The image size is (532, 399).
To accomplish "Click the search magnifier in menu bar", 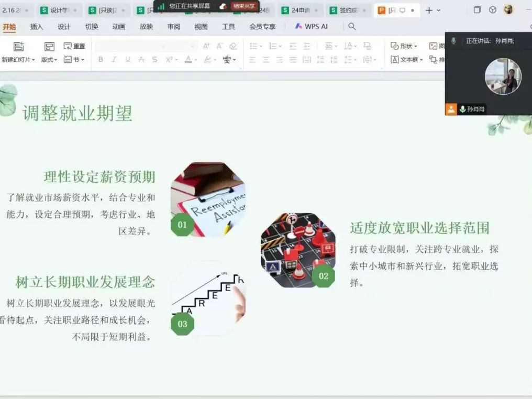I will point(352,26).
